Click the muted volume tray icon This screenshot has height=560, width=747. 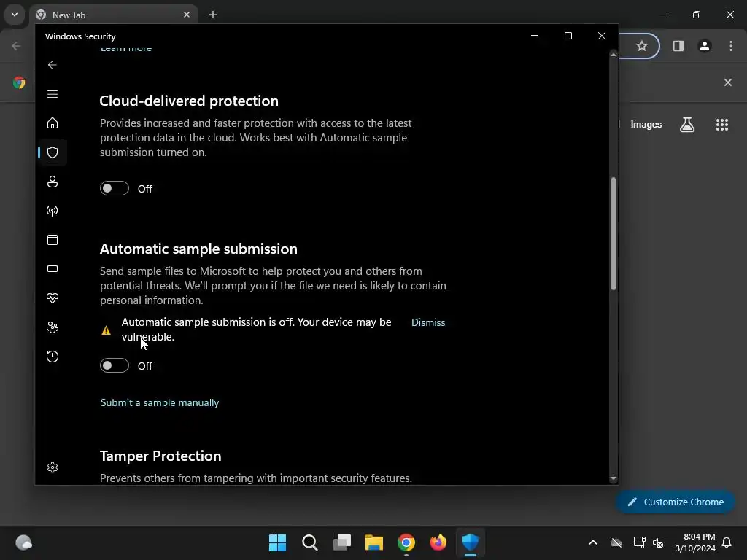(658, 542)
